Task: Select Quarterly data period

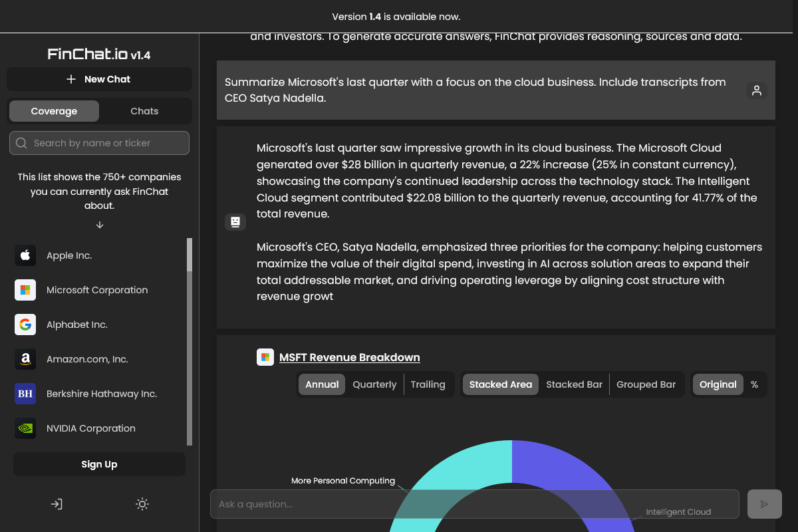Action: [374, 384]
